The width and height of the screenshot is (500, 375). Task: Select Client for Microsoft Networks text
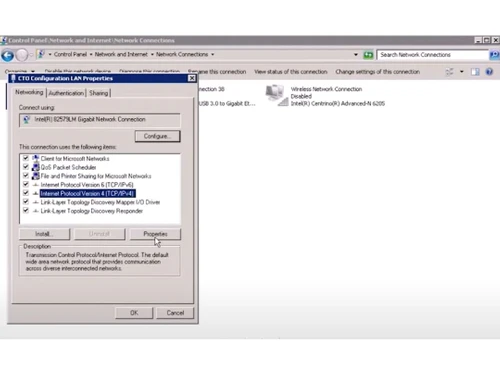click(75, 159)
